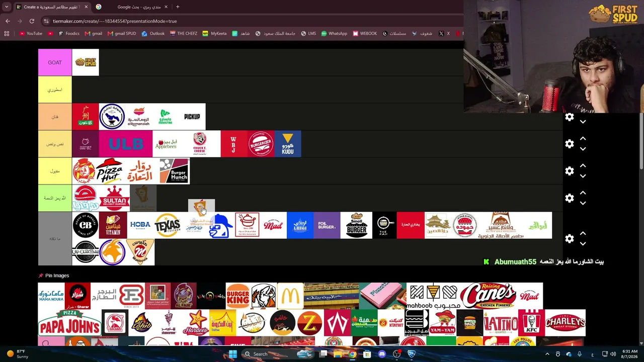This screenshot has width=644, height=362.
Task: Move the مقبول tier row up
Action: [x=583, y=166]
